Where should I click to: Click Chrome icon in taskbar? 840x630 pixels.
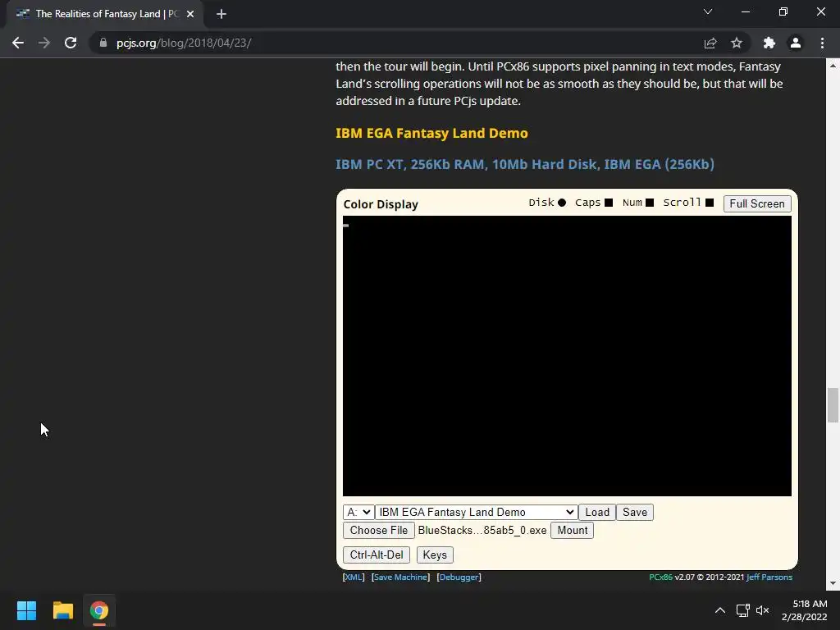(99, 610)
